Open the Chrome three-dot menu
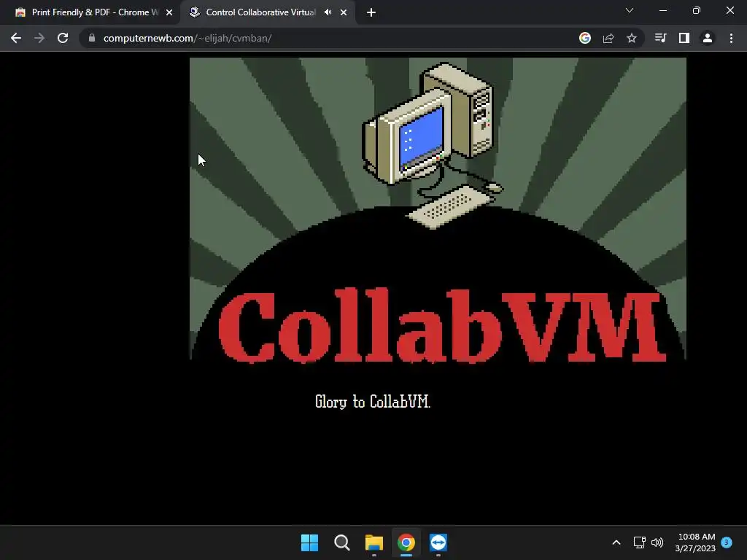 (x=731, y=38)
